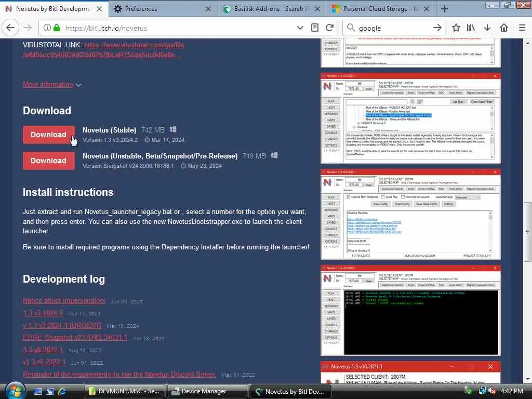This screenshot has height=399, width=532.
Task: Click Windows icon beside Novetus (Stable)
Action: 173,129
